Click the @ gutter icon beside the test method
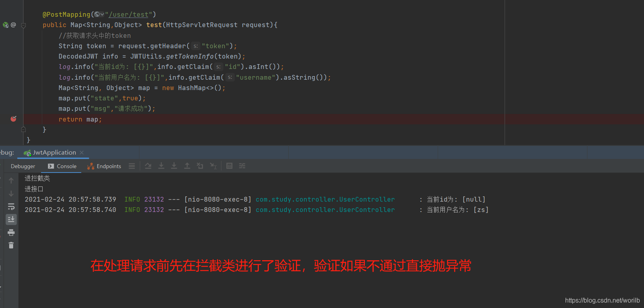 click(x=13, y=25)
